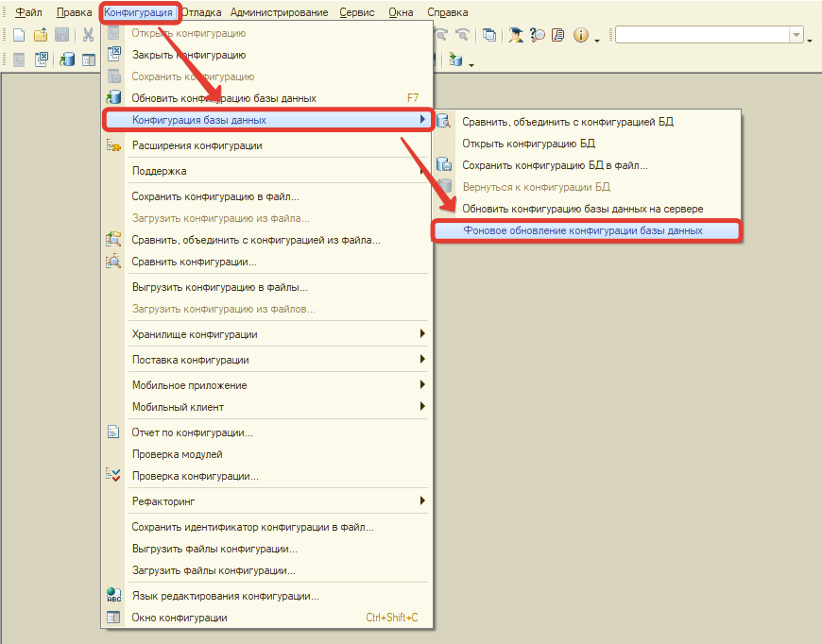Open the Администрирование menu
The height and width of the screenshot is (644, 822).
(280, 12)
